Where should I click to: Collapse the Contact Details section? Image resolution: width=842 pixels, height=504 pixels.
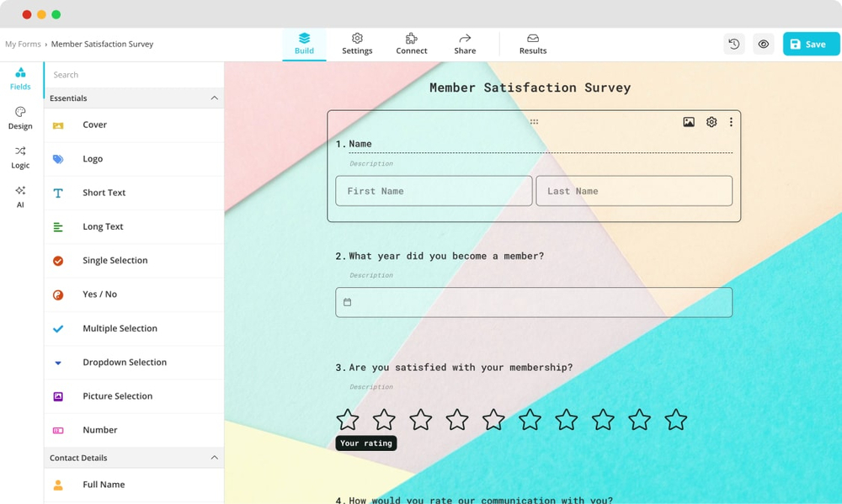click(214, 458)
